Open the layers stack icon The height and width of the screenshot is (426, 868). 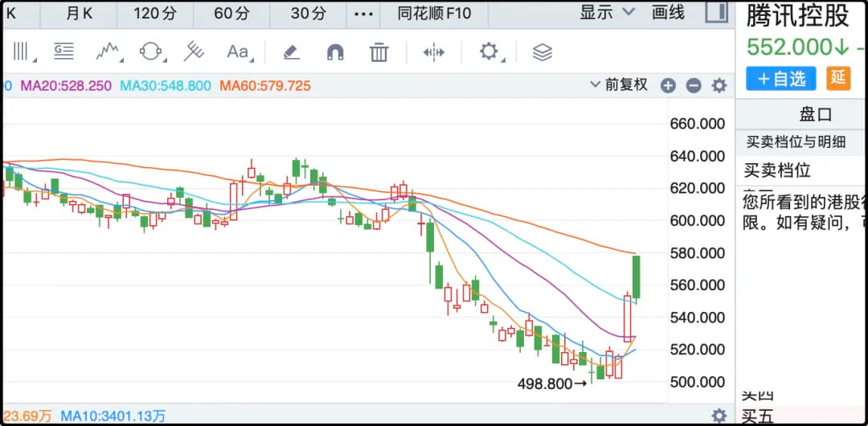542,52
